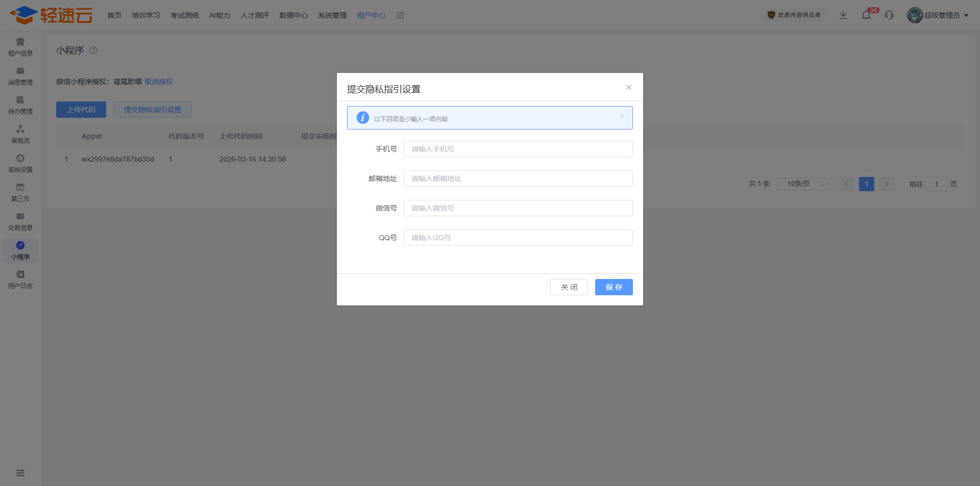
Task: Open 用户日志 in the left sidebar
Action: click(x=20, y=279)
